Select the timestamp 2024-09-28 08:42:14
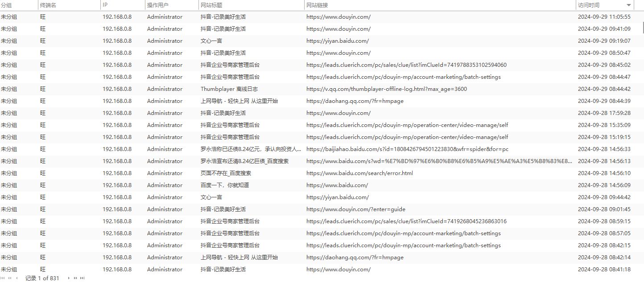This screenshot has height=282, width=644. [x=604, y=257]
